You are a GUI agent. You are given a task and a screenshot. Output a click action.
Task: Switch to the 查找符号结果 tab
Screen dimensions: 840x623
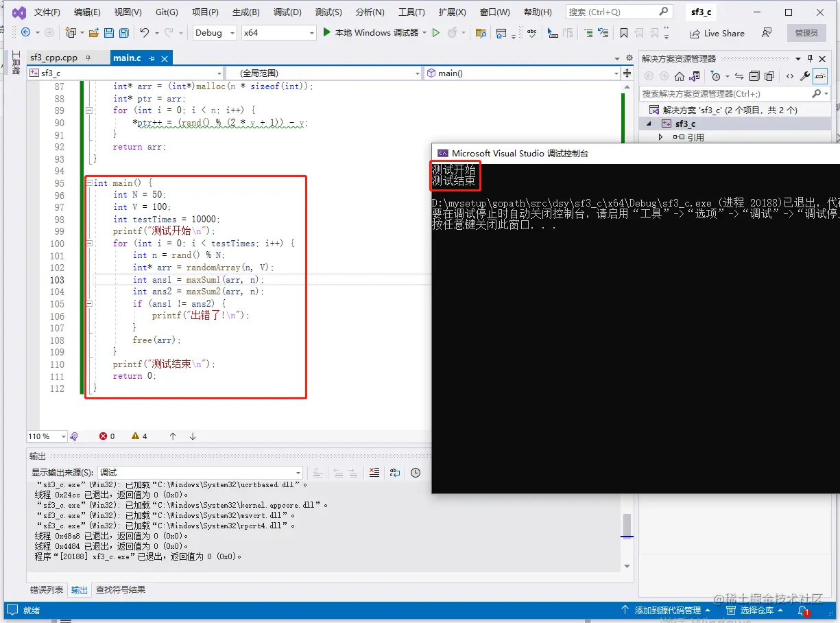coord(121,589)
